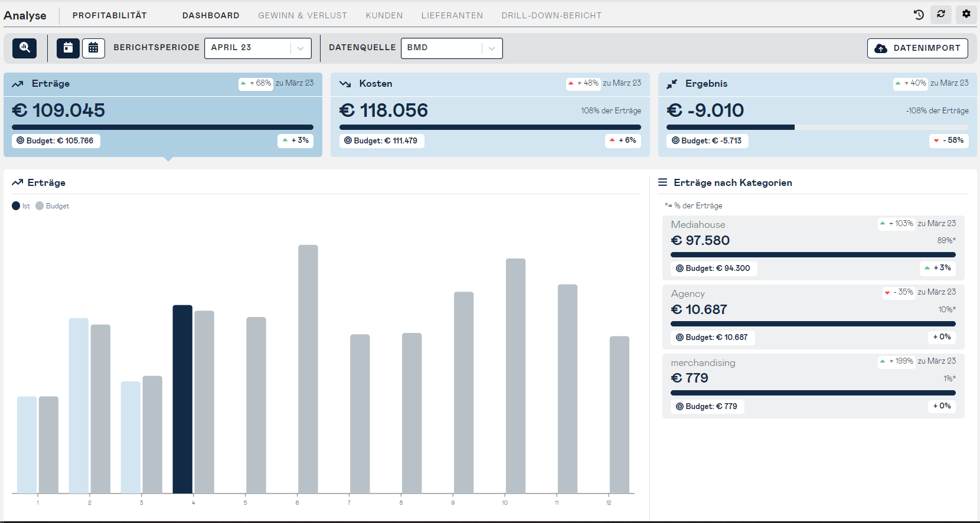Click target icon in Budget € 105.766
This screenshot has width=980, height=523.
coord(21,140)
